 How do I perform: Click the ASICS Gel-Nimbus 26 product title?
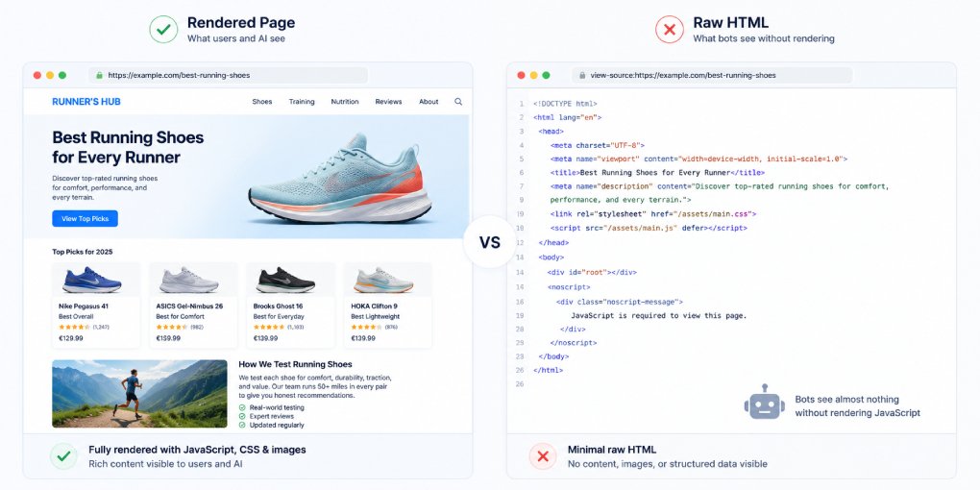click(x=189, y=306)
